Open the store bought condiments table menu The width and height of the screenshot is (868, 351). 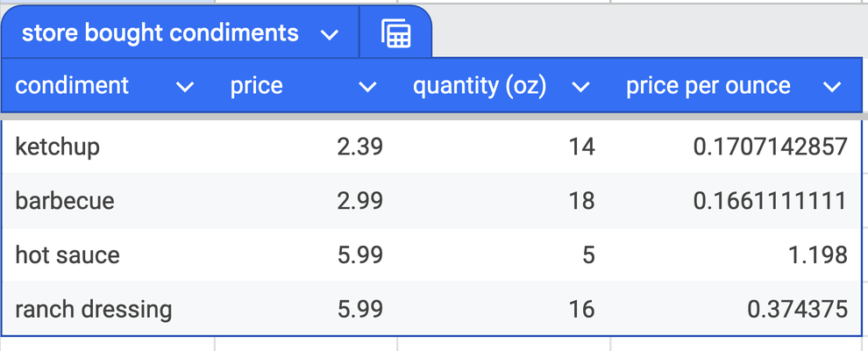tap(330, 35)
